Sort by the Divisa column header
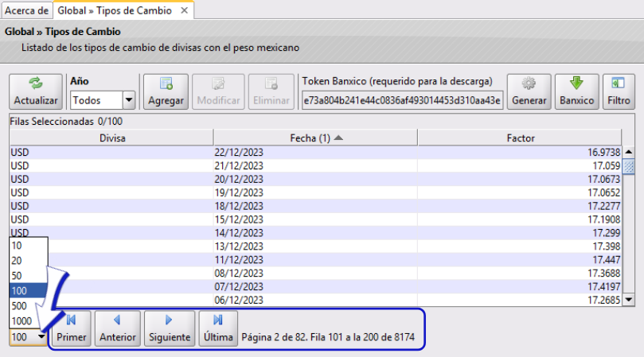 [111, 138]
